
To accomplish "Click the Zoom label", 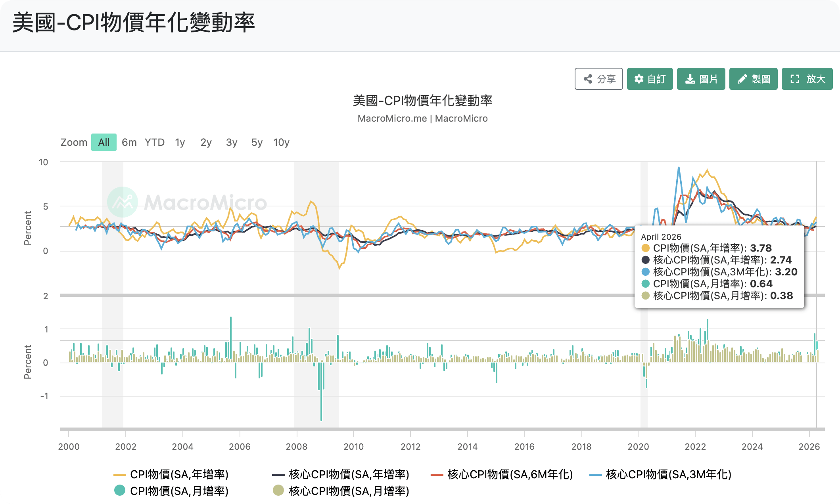I will point(74,142).
